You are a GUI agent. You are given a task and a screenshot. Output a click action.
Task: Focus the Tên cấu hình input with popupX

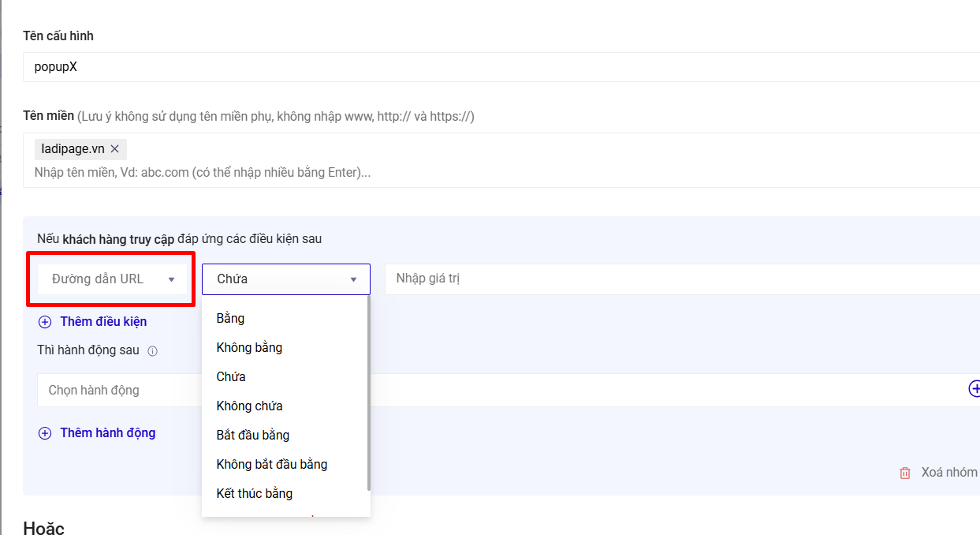(501, 67)
